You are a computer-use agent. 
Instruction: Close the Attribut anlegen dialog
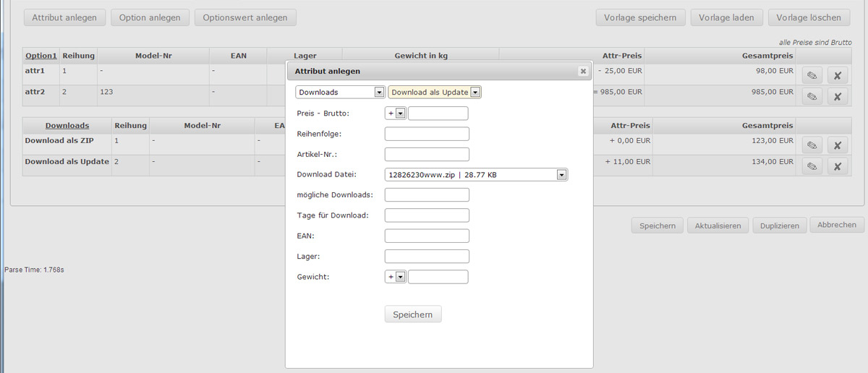[x=582, y=71]
